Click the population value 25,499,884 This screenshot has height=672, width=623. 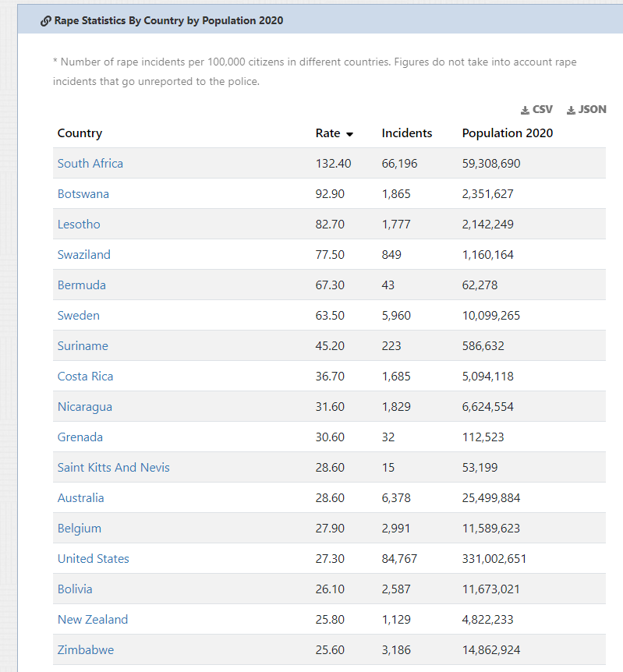[491, 498]
